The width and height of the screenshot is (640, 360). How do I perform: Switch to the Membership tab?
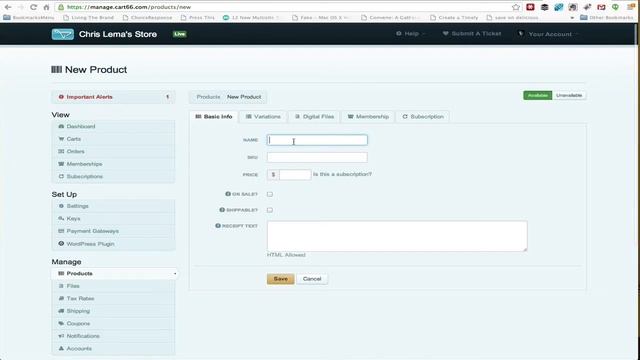(x=368, y=117)
